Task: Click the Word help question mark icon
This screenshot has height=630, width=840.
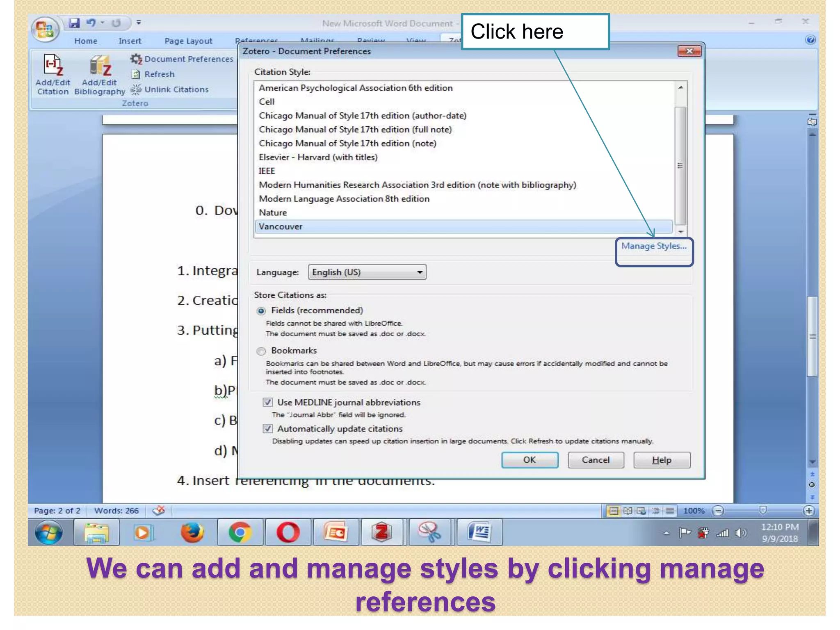Action: tap(810, 40)
